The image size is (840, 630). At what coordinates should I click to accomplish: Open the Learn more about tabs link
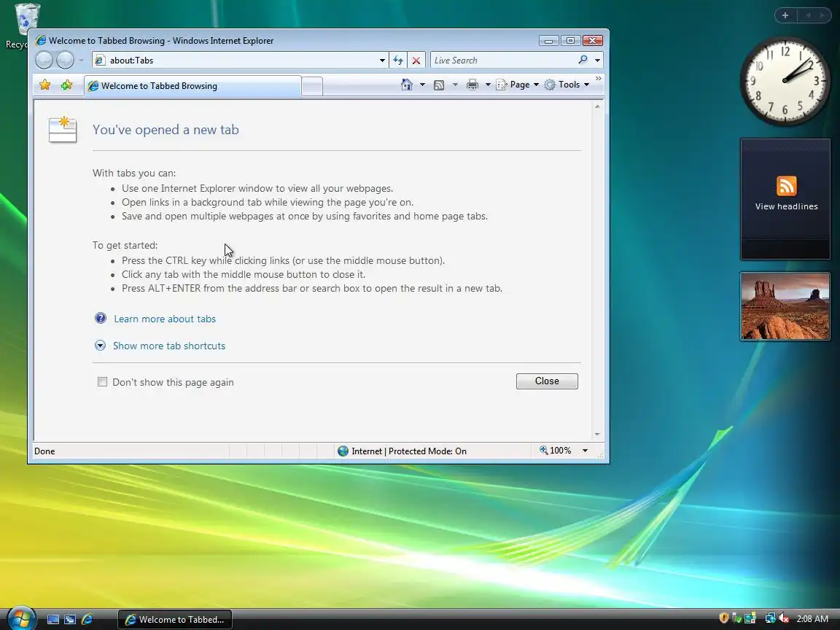[165, 319]
